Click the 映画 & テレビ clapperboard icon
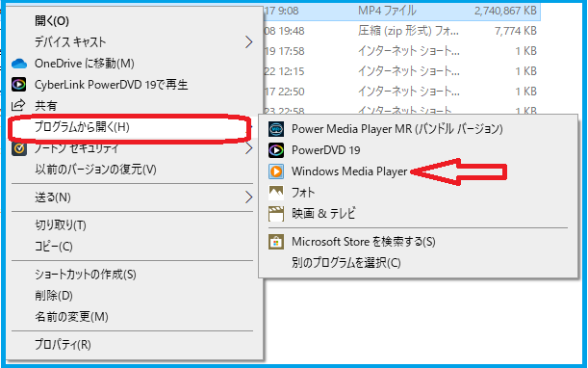Viewport: 588px width, 368px height. (276, 214)
